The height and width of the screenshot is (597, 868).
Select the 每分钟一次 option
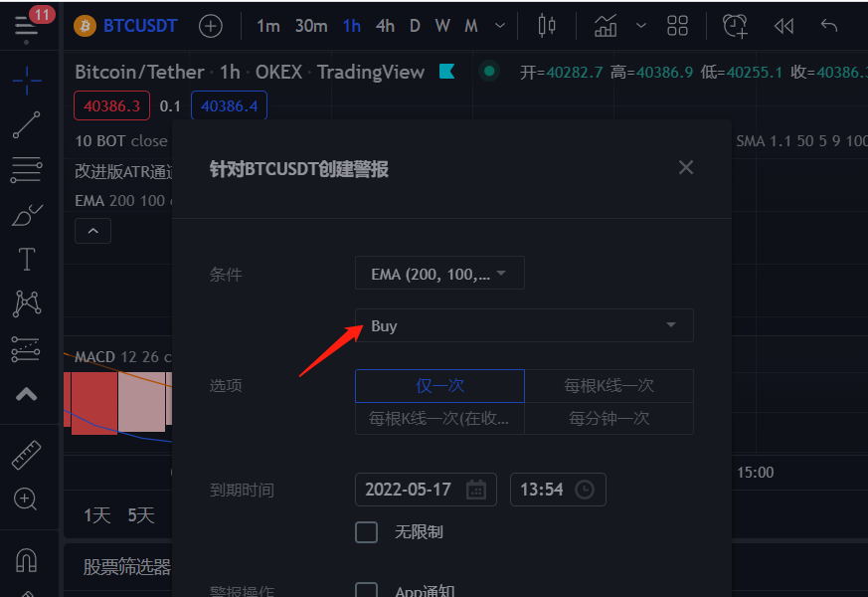(608, 418)
